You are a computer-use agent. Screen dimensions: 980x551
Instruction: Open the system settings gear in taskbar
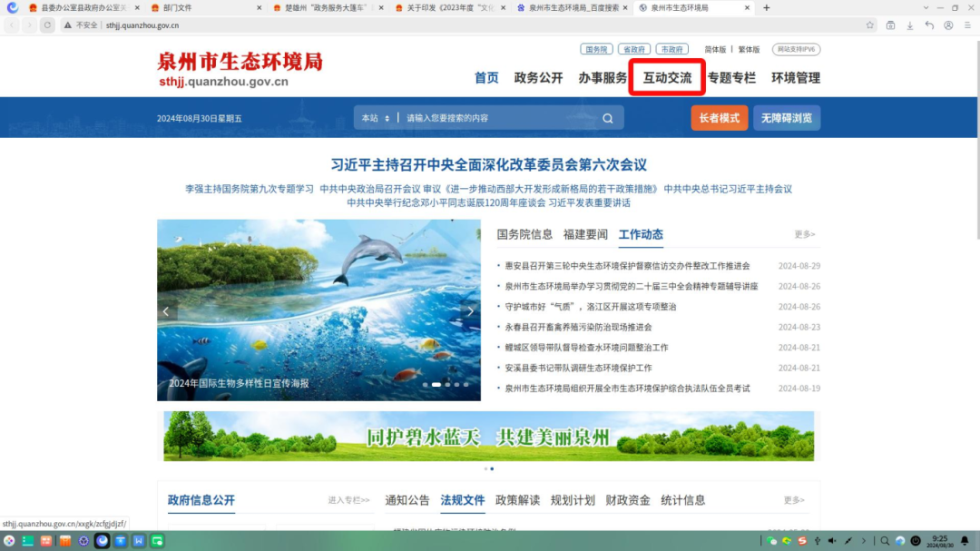83,541
